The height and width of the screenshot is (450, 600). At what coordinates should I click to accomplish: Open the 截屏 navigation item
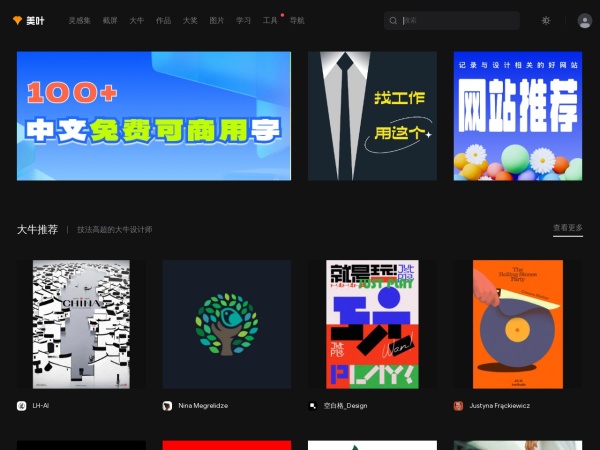[110, 20]
